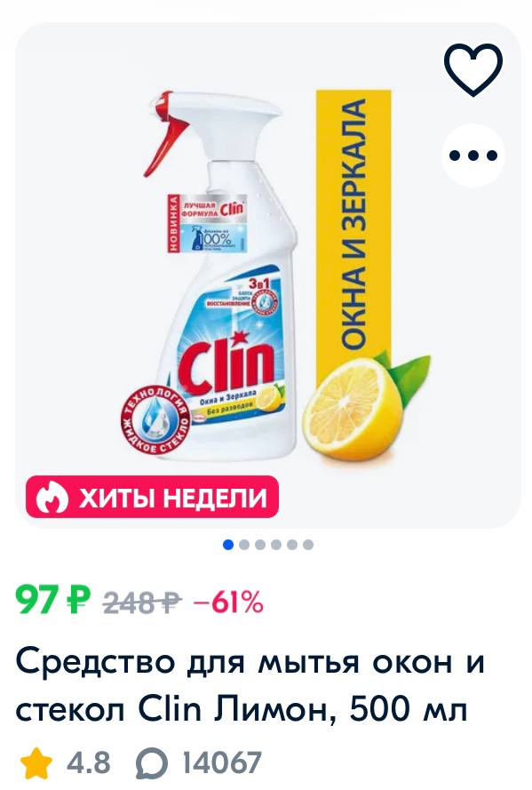Click the 97 ₽ discounted price
This screenshot has width=532, height=790.
(x=54, y=601)
